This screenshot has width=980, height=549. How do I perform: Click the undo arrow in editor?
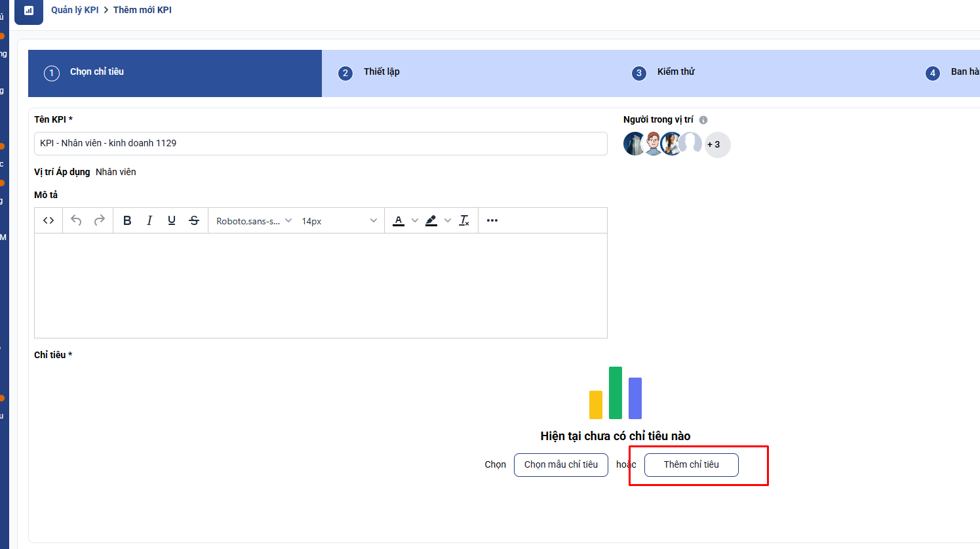(76, 220)
